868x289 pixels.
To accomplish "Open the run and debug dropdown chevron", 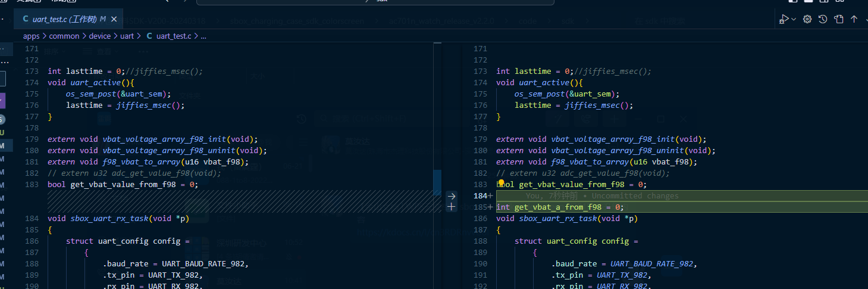I will click(794, 19).
